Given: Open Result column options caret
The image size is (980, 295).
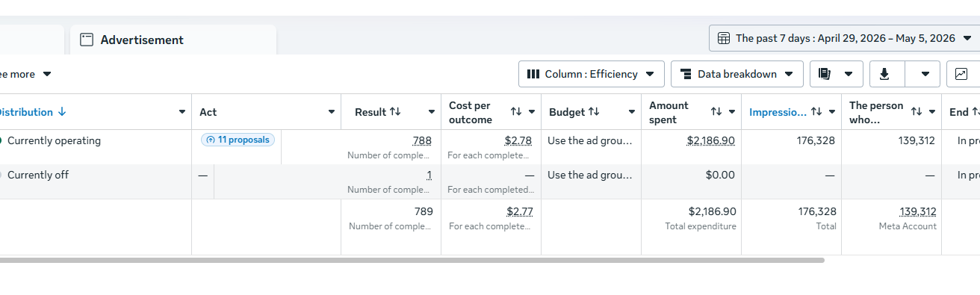Looking at the screenshot, I should click(x=432, y=112).
